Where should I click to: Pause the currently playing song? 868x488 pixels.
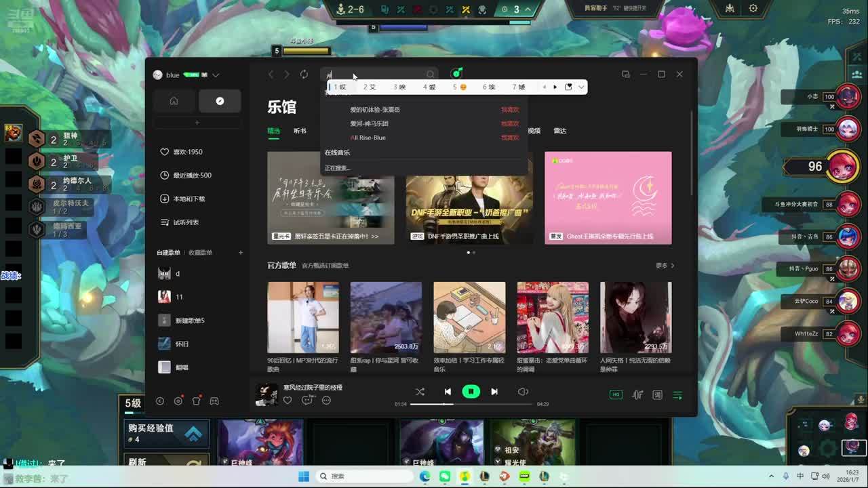pyautogui.click(x=471, y=391)
